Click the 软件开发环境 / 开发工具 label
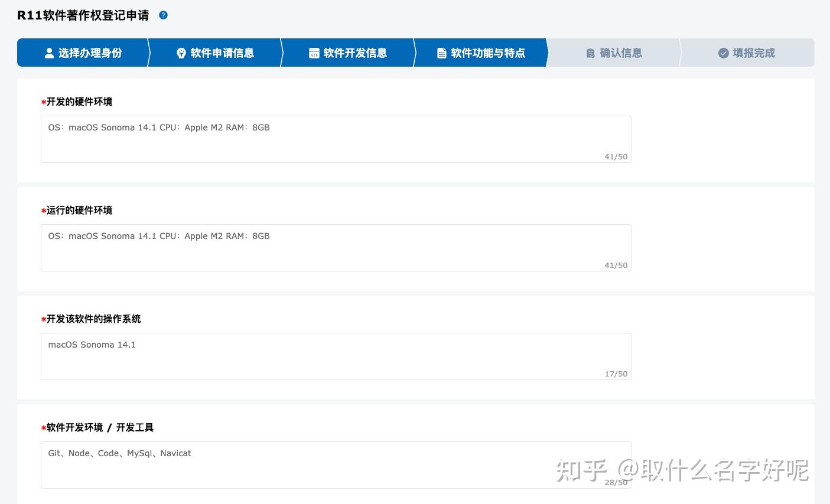This screenshot has width=830, height=504. point(100,427)
